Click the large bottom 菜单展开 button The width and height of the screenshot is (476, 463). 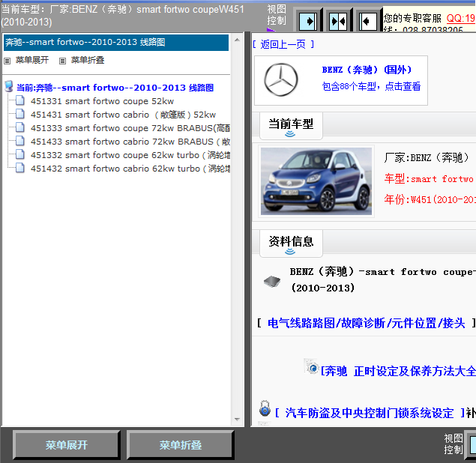click(x=67, y=445)
